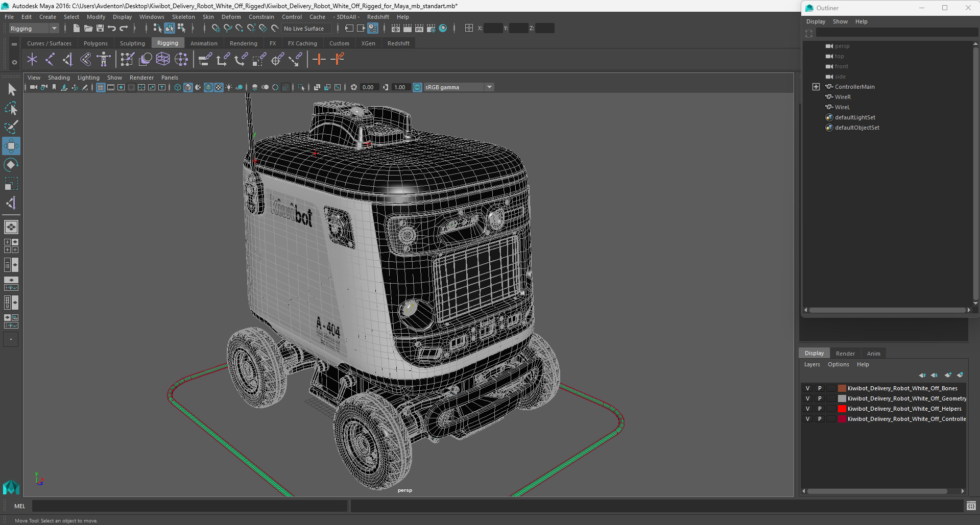Toggle visibility V of Geometry layer

click(x=807, y=399)
